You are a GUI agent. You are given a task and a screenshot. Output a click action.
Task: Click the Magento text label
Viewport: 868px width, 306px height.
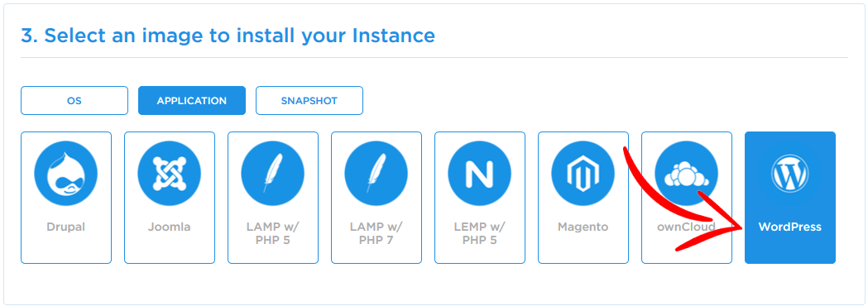pyautogui.click(x=583, y=227)
